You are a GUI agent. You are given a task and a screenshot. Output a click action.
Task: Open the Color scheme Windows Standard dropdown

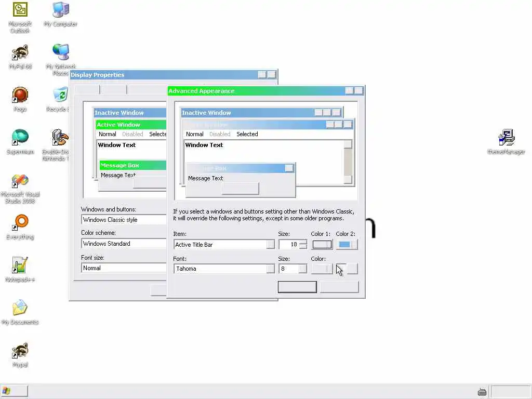[x=124, y=244]
